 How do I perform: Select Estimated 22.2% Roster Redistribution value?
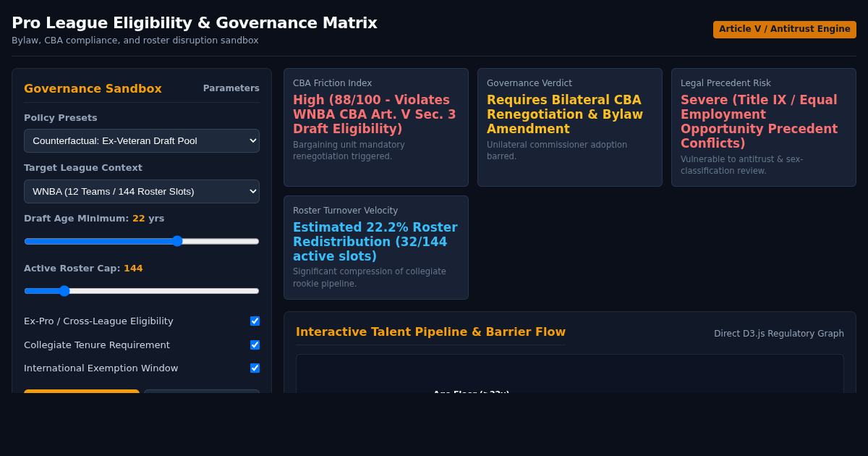coord(375,242)
